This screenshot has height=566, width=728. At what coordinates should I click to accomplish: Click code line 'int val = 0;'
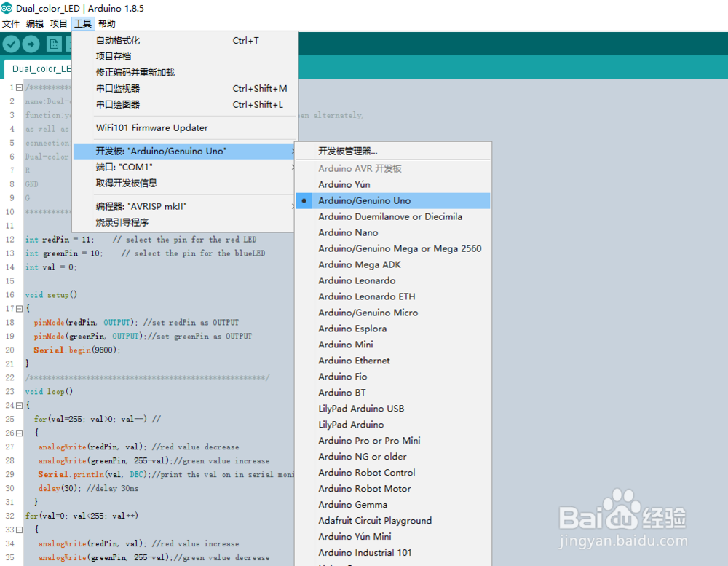tap(51, 267)
